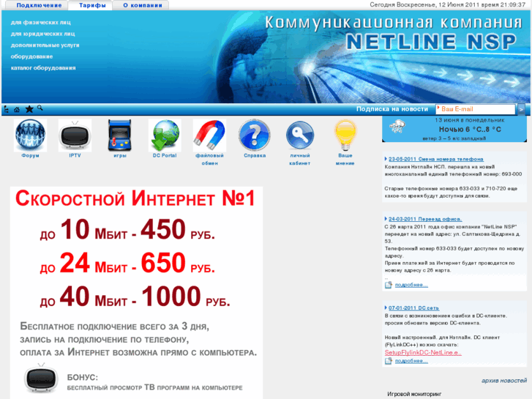Click the weather forecast Ночью 6 °C..8 °C
Image resolution: width=532 pixels, height=399 pixels.
[470, 130]
